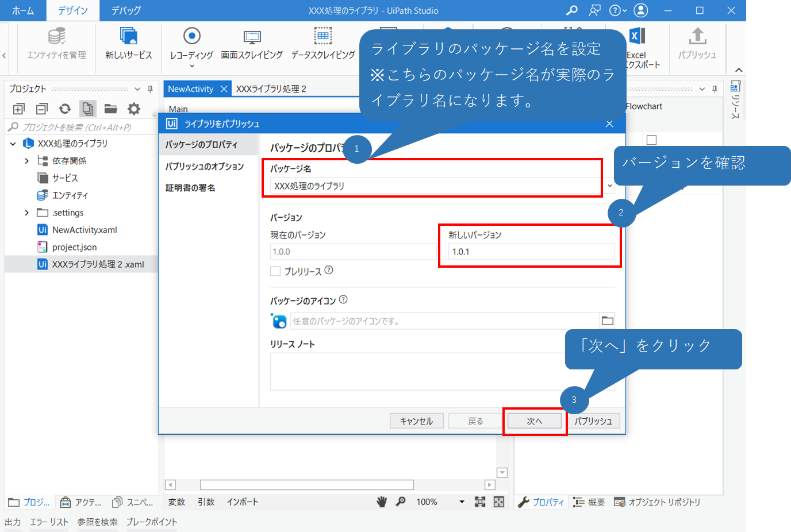Click the 新しいサービス ribbon icon
Screen dimensions: 791x532
pos(128,44)
